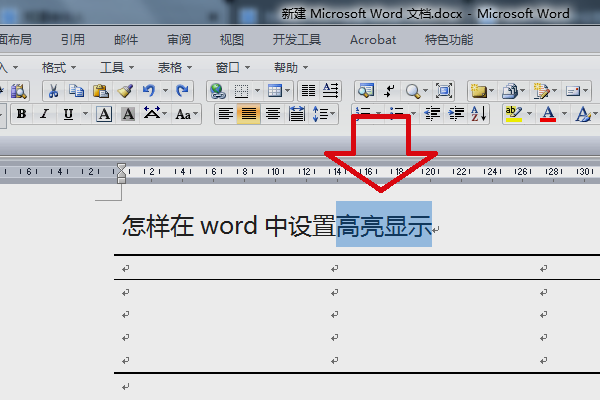This screenshot has width=600, height=400.
Task: Toggle Italic formatting
Action: point(44,114)
